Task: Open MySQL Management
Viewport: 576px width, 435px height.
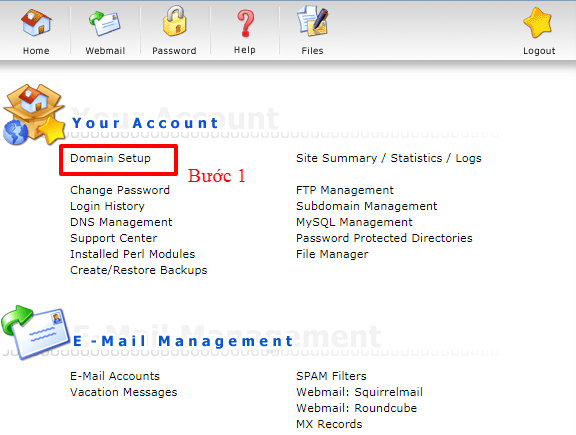Action: (x=354, y=222)
